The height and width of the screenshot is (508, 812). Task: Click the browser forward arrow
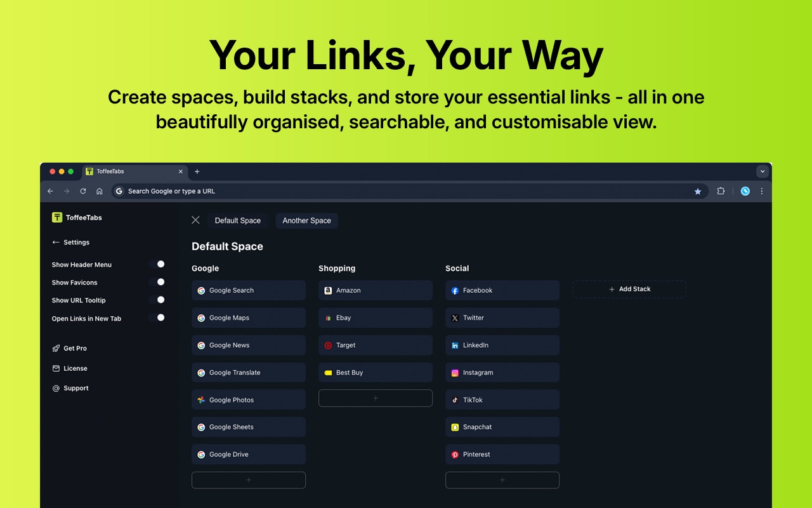point(67,191)
